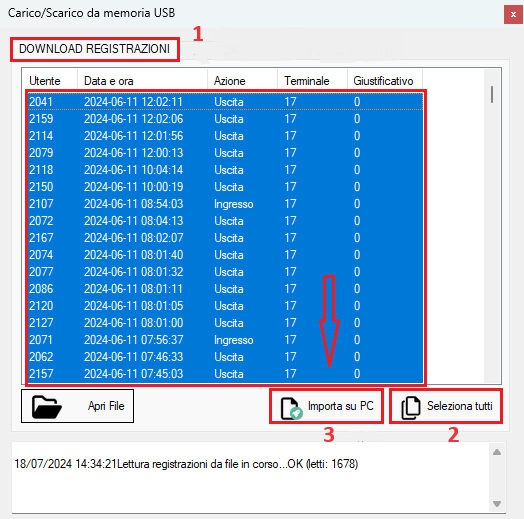Select the row for user 2157

pos(226,374)
